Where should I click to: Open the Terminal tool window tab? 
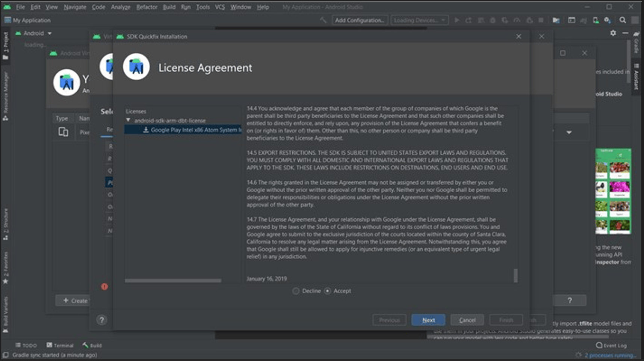(x=60, y=345)
